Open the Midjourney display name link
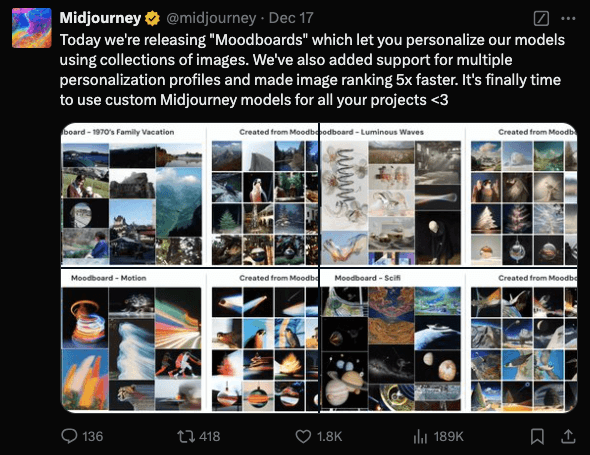The image size is (590, 455). pos(100,18)
